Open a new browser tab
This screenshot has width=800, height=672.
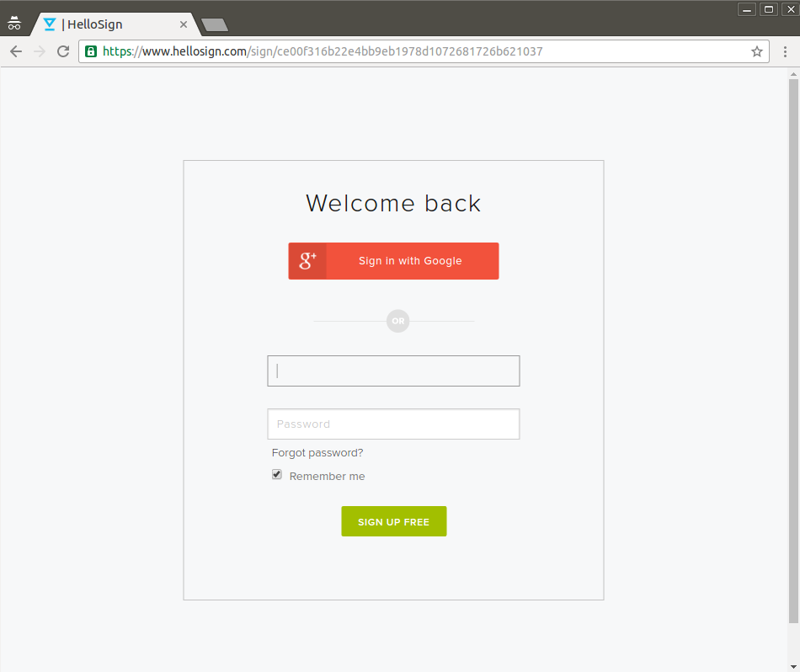coord(215,24)
